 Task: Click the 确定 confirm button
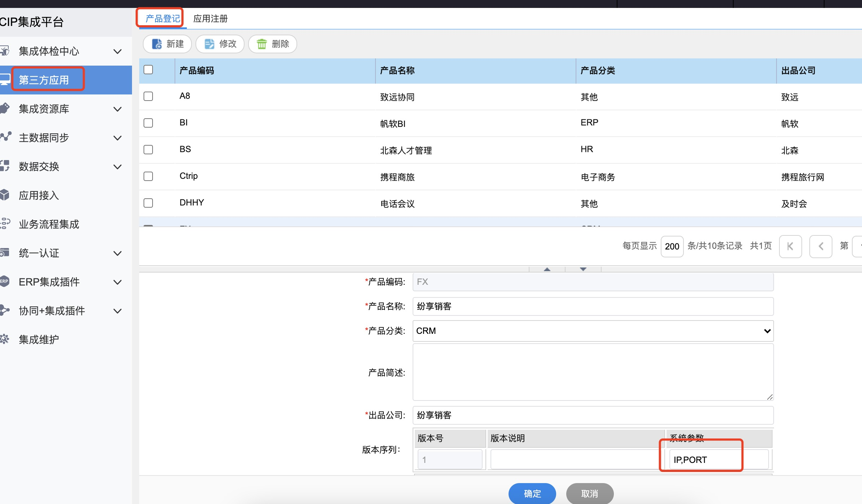(x=532, y=493)
